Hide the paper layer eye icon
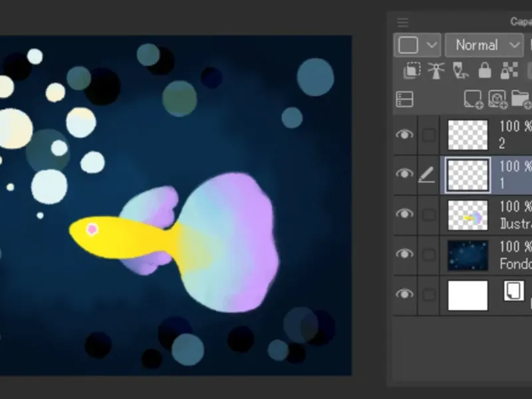The width and height of the screenshot is (532, 399). click(404, 293)
